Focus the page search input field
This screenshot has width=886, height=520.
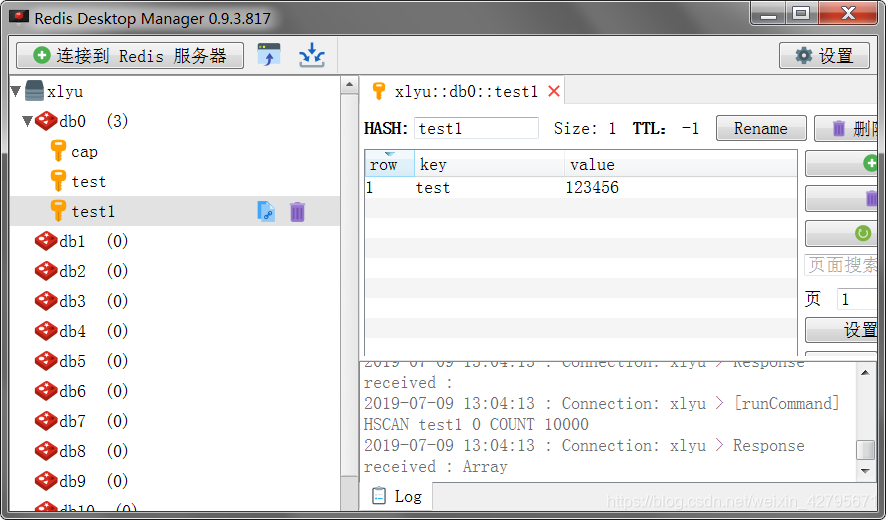(x=841, y=265)
